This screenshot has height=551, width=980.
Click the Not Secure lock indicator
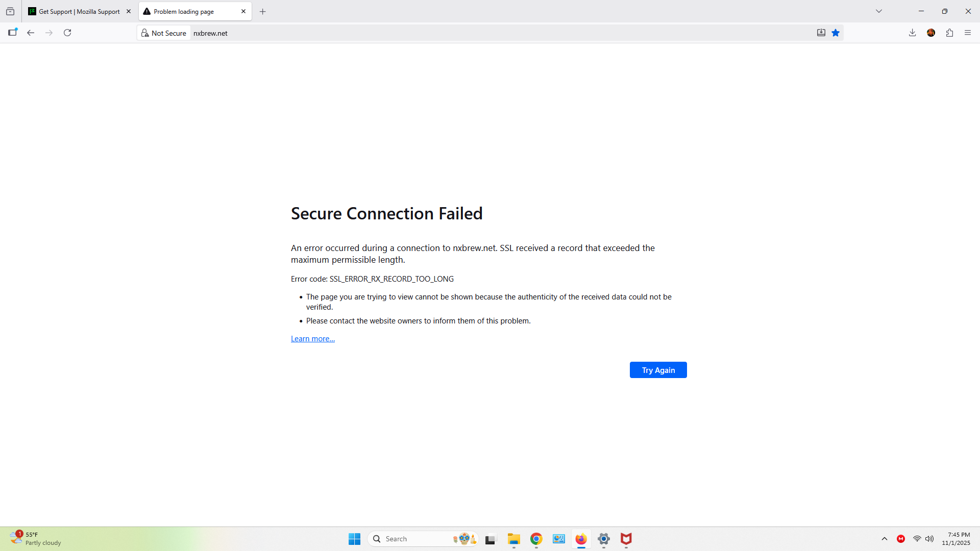[x=164, y=33]
